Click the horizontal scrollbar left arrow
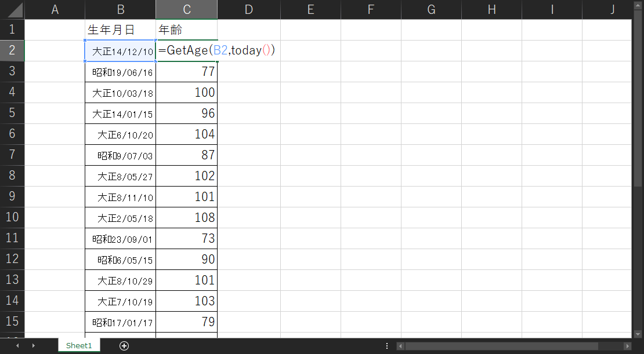644x354 pixels. [400, 346]
